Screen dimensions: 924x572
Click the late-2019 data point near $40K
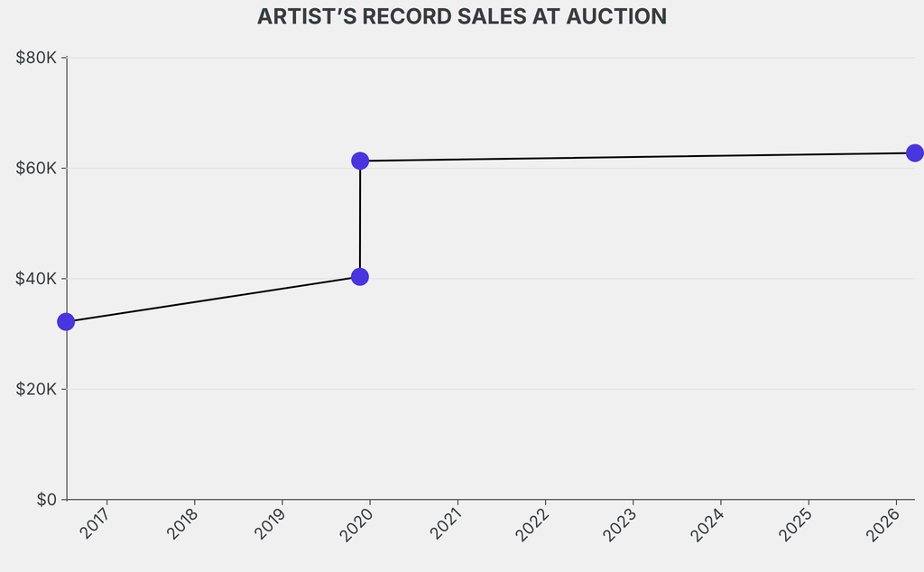click(x=360, y=277)
